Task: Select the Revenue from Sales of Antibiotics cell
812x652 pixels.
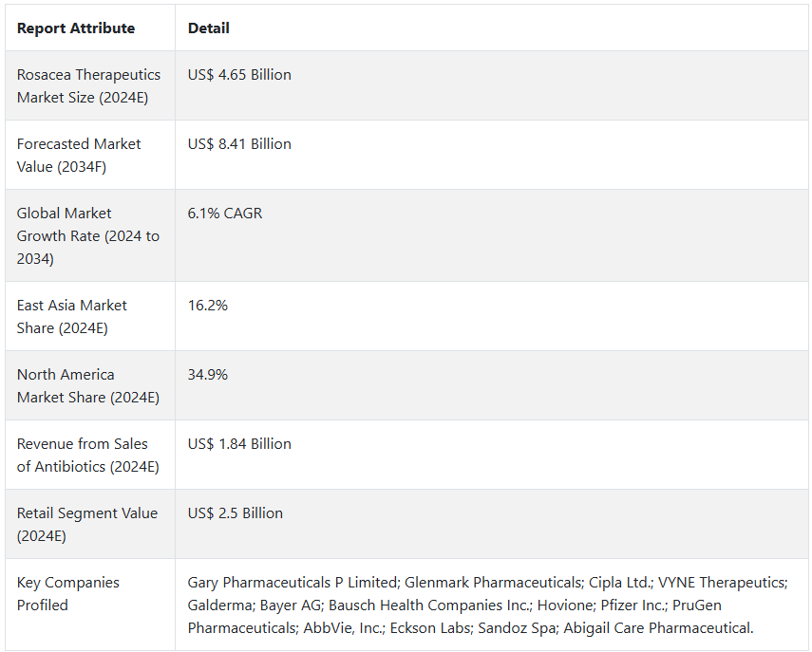Action: [90, 455]
